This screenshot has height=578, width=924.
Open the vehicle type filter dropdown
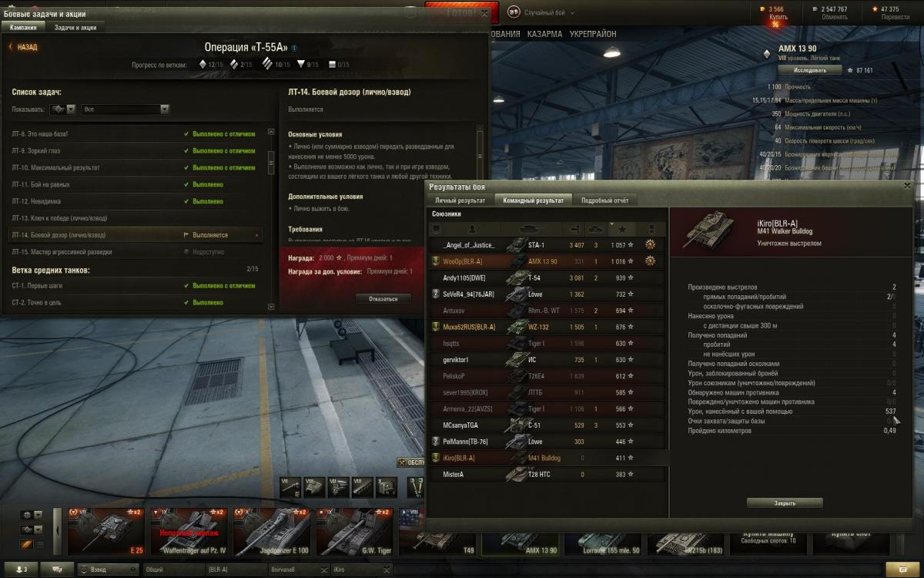[x=62, y=109]
